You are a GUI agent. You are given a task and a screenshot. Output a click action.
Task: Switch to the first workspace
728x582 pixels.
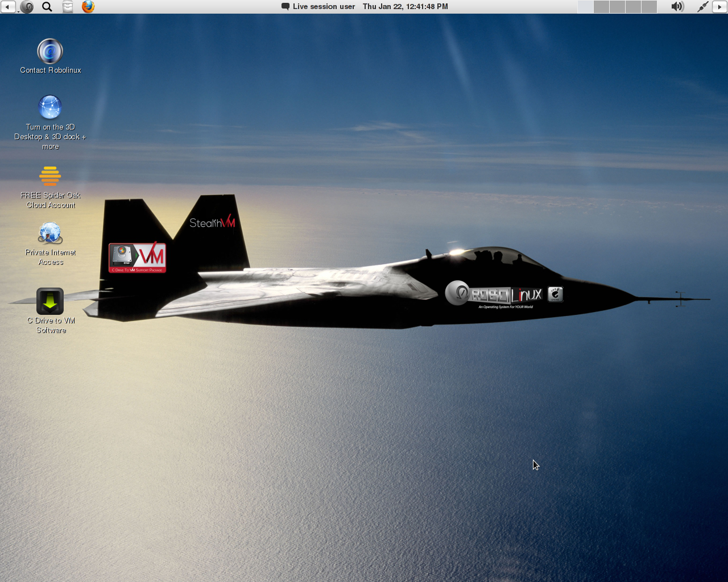pos(585,7)
